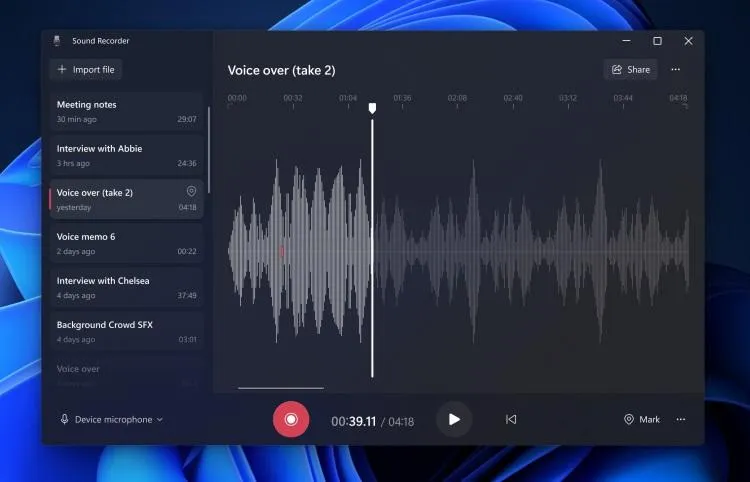
Task: Open the ellipsis menu next to Share
Action: pyautogui.click(x=676, y=69)
